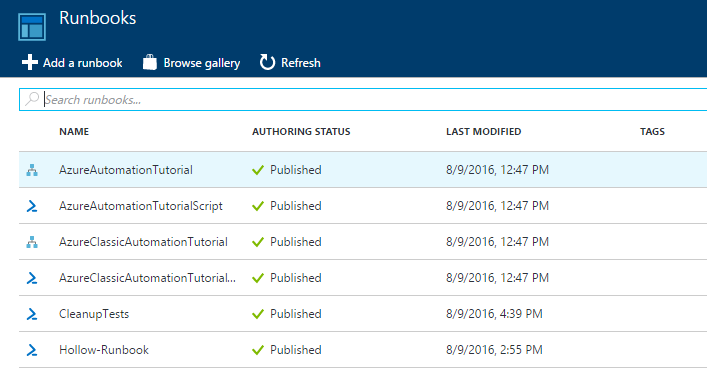Open the truncated AzureClassicAutomationTutorial... runbook
Image resolution: width=707 pixels, height=373 pixels.
tap(147, 278)
